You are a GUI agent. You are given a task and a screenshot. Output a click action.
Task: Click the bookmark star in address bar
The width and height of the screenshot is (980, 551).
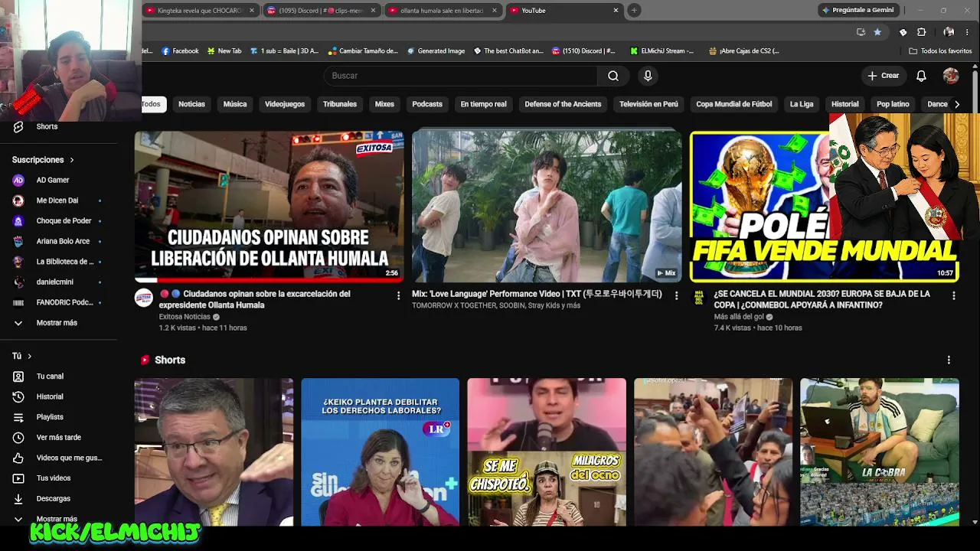point(877,32)
